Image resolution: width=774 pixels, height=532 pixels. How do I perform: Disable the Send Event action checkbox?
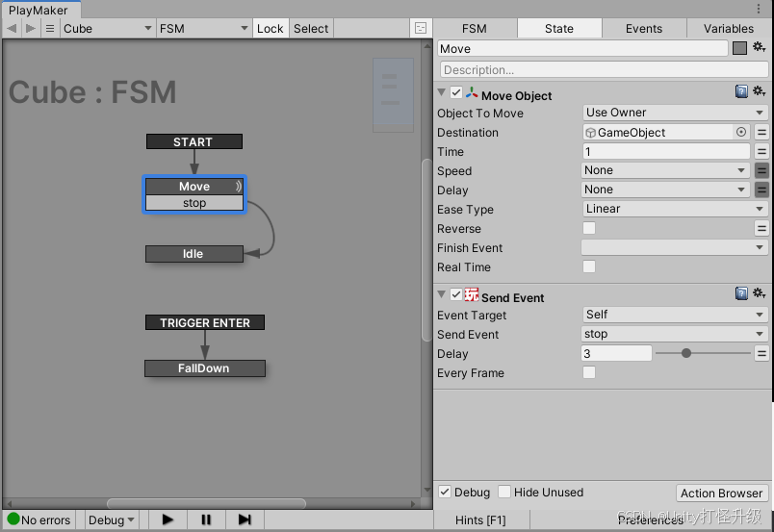click(456, 294)
